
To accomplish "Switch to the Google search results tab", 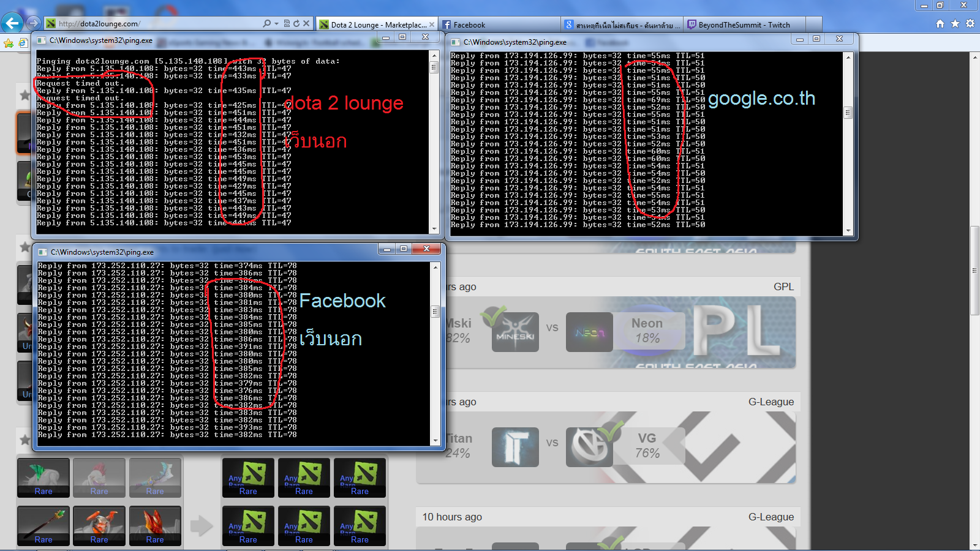I will [x=622, y=24].
